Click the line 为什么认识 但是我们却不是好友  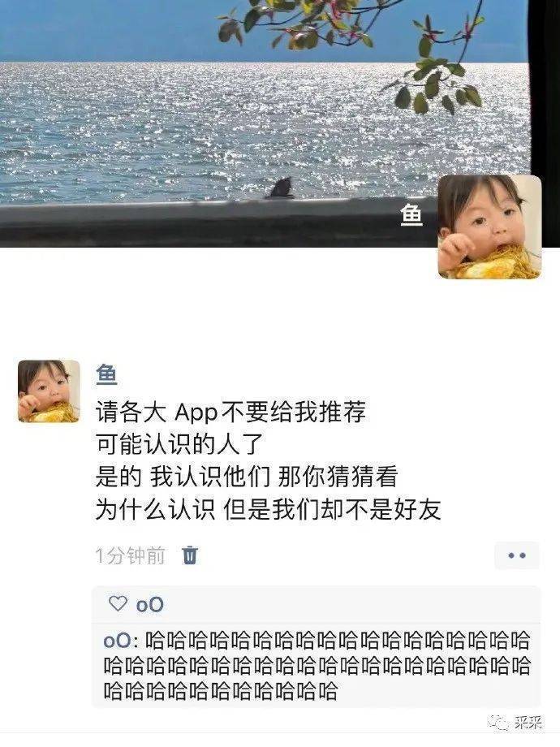[268, 509]
